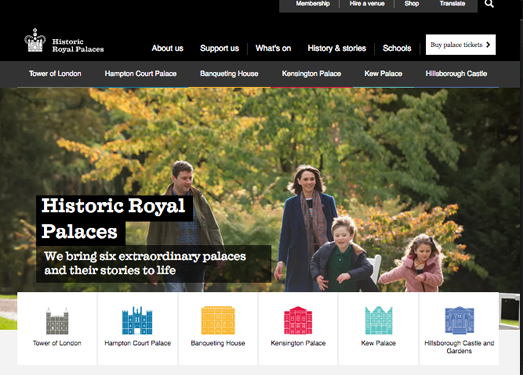Open the About us menu

[x=167, y=48]
